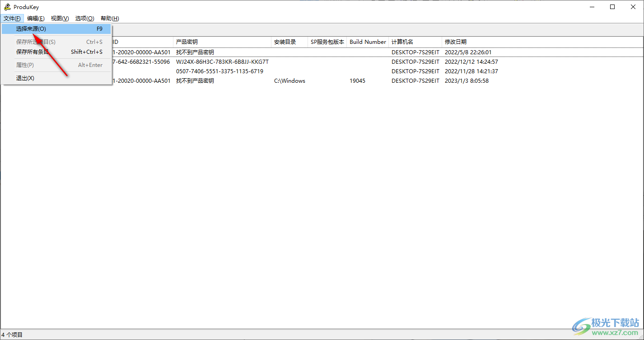Click the 属性(P) menu entry
Screen dimensions: 644x340
pos(56,65)
